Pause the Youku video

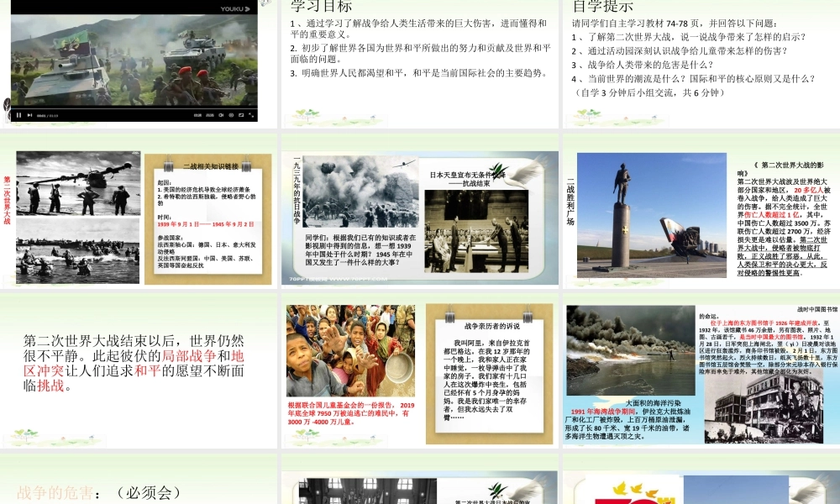pyautogui.click(x=18, y=115)
